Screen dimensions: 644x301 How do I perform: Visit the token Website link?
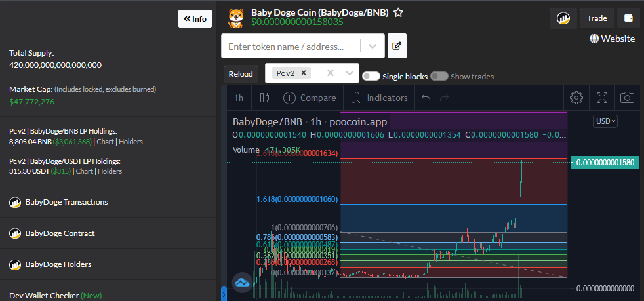[612, 39]
